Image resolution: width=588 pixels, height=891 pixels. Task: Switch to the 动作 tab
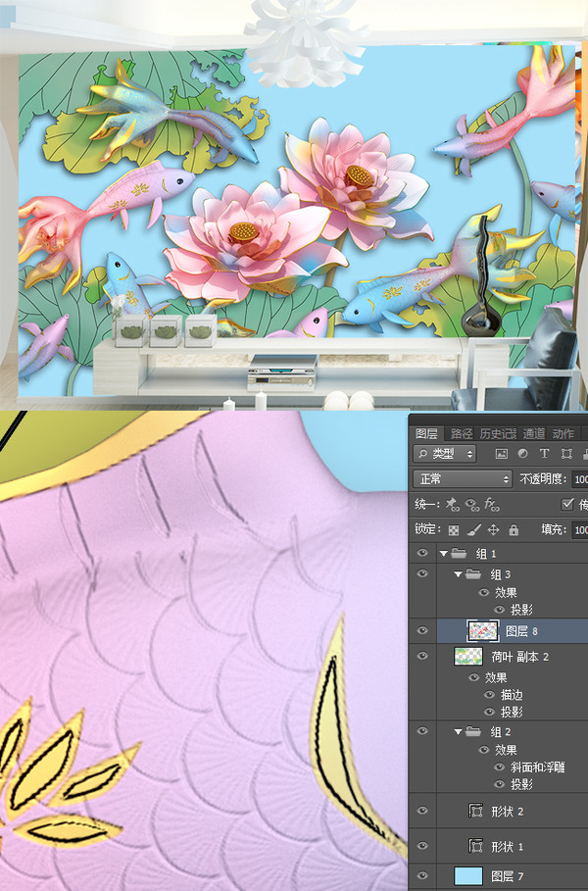563,433
